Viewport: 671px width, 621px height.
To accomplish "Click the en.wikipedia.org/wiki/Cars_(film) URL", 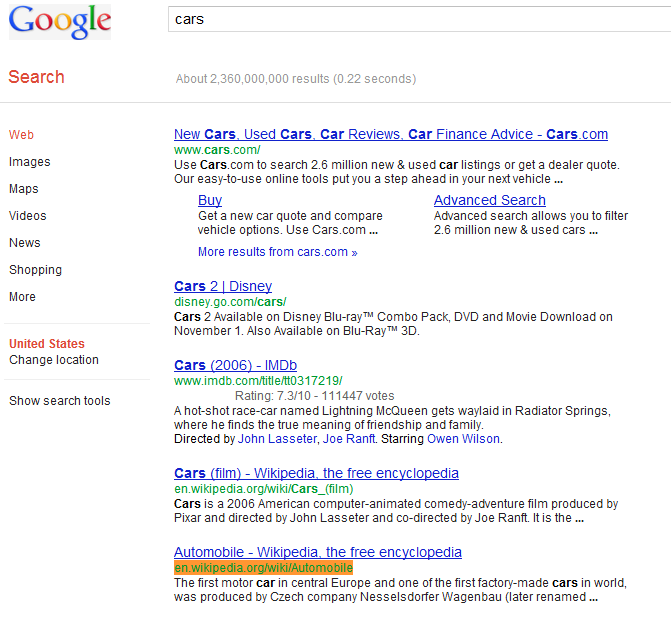I will pyautogui.click(x=264, y=489).
